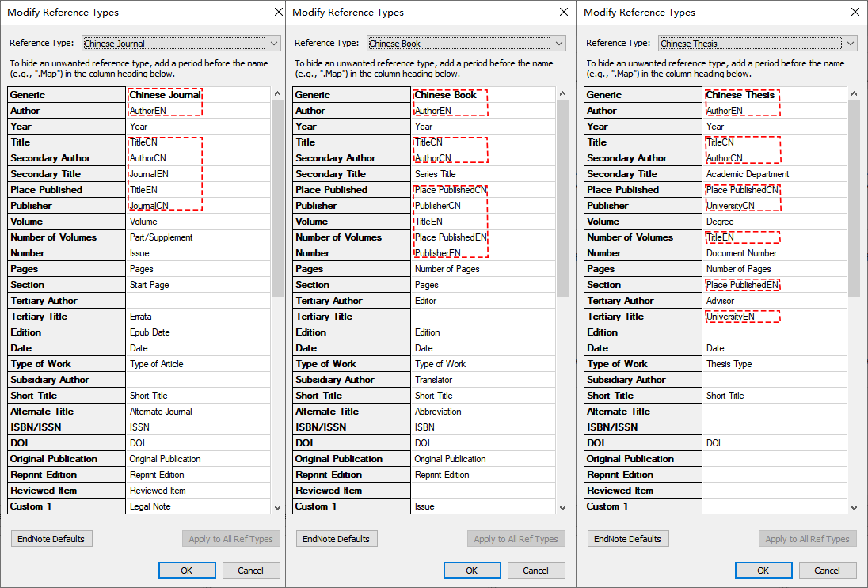Open Reference Type dropdown in Chinese Journal window
Screen dimensions: 868x588
coord(181,44)
